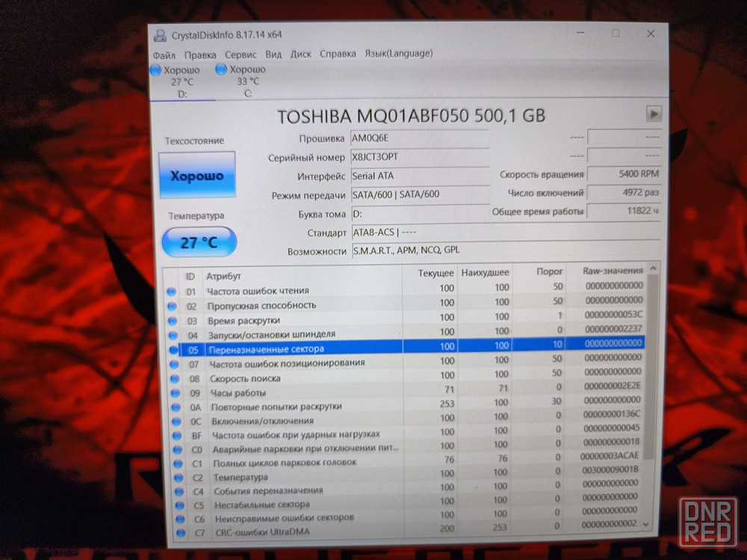
Task: Click status dot for C7 CRC-ошибки UltraDMA
Action: pyautogui.click(x=179, y=532)
